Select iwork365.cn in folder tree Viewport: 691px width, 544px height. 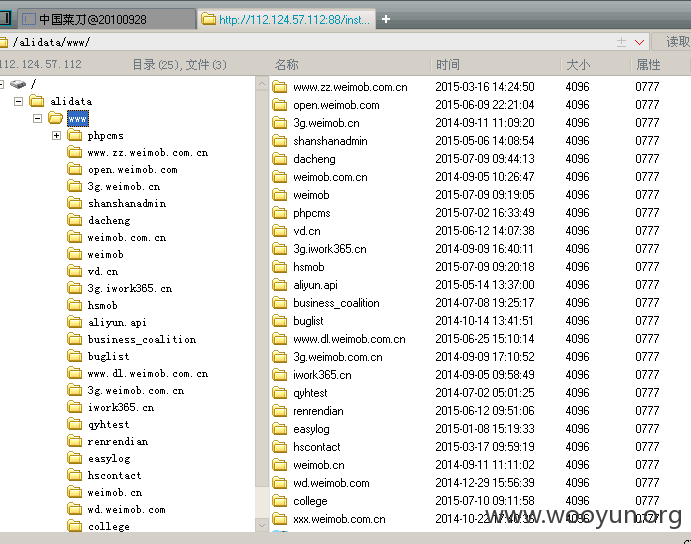click(121, 407)
